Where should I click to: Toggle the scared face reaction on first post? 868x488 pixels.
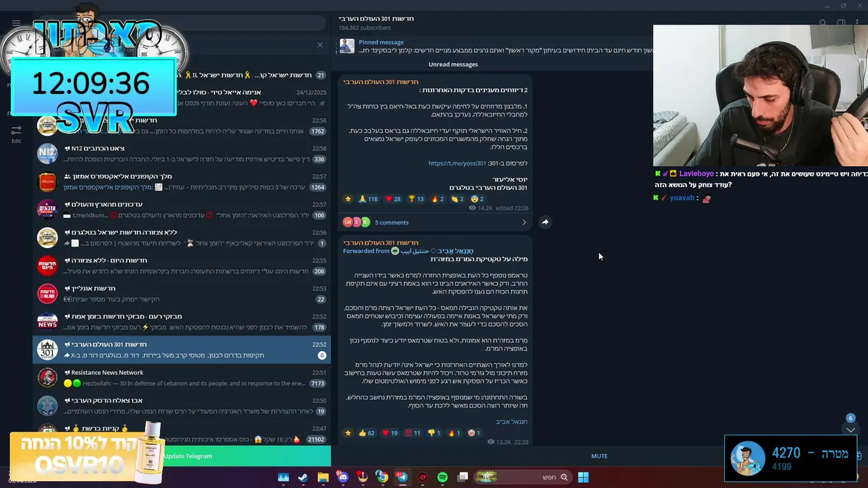[x=477, y=199]
